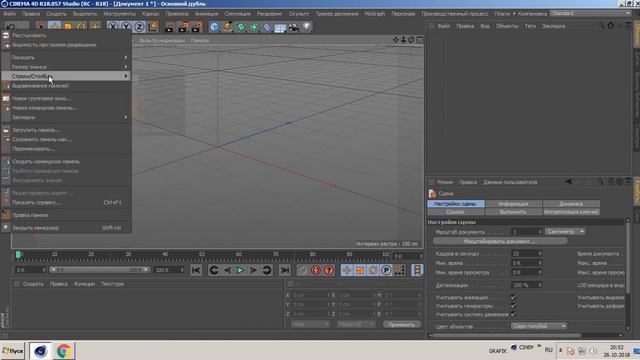
Task: Click the Attribute Manager horizontal scrollbar
Action: click(x=506, y=336)
